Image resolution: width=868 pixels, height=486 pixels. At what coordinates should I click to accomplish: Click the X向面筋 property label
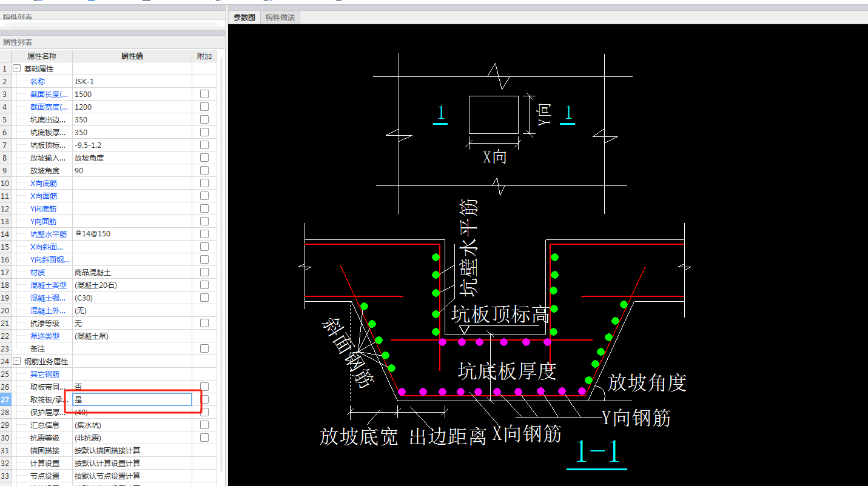coord(44,196)
